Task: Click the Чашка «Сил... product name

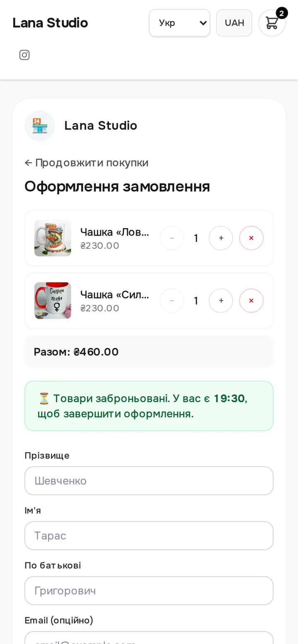Action: (115, 295)
